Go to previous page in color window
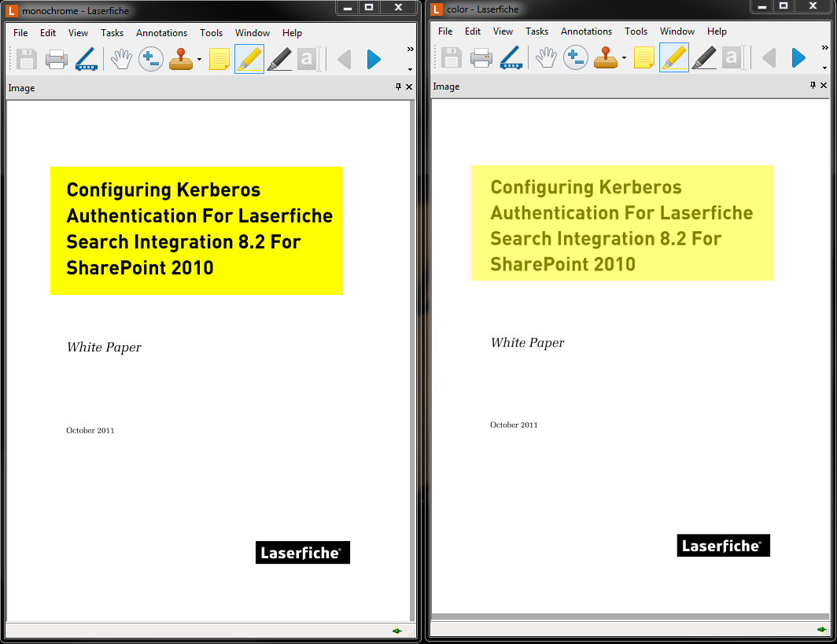837x644 pixels. point(769,57)
